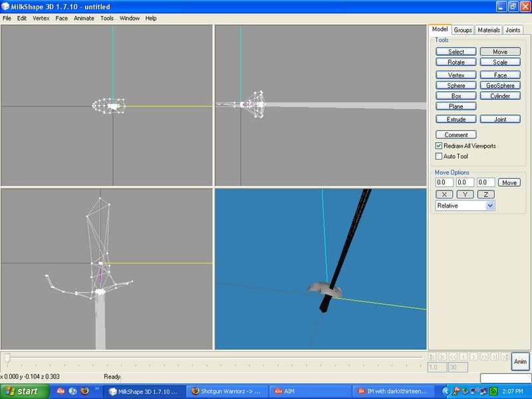The image size is (532, 399).
Task: Click the first Move Options value field
Action: pyautogui.click(x=444, y=182)
